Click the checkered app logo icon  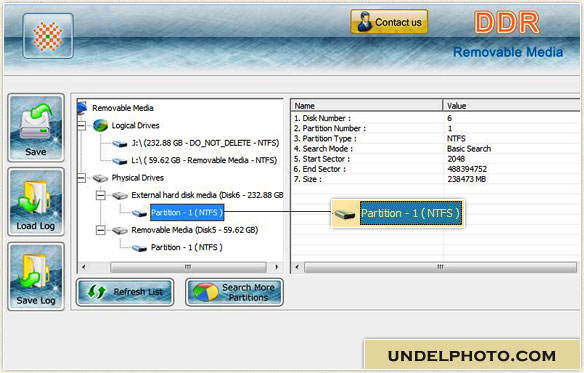point(48,36)
